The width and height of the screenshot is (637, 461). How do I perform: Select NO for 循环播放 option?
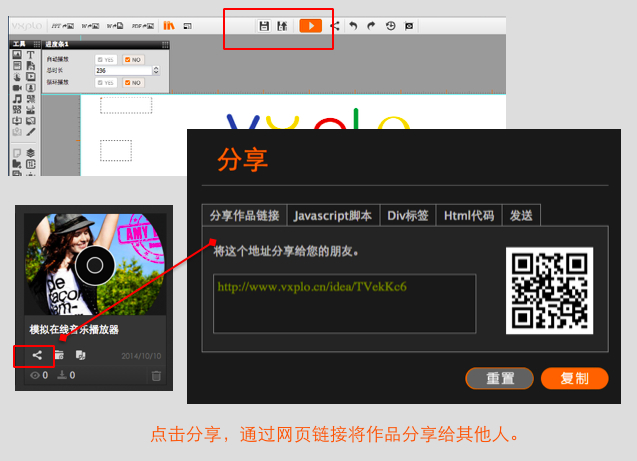(x=132, y=83)
